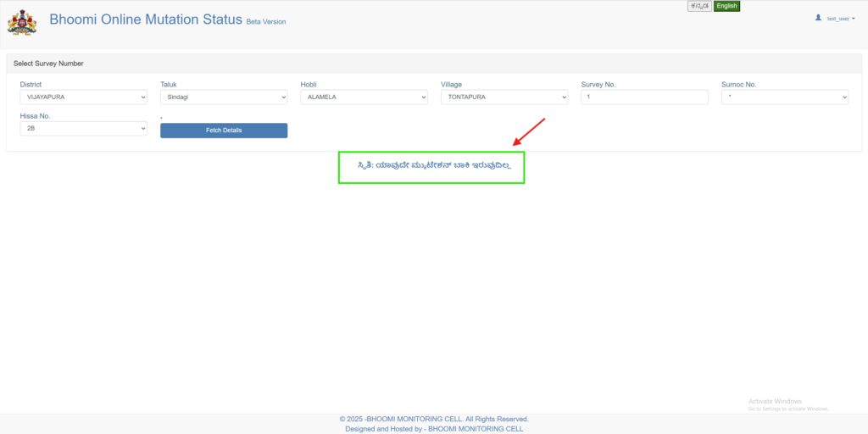Viewport: 868px width, 434px height.
Task: Click the Beta Version label
Action: coord(266,21)
